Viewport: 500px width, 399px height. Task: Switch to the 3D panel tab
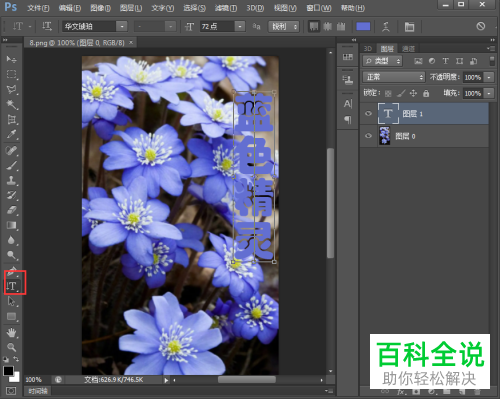click(x=368, y=49)
